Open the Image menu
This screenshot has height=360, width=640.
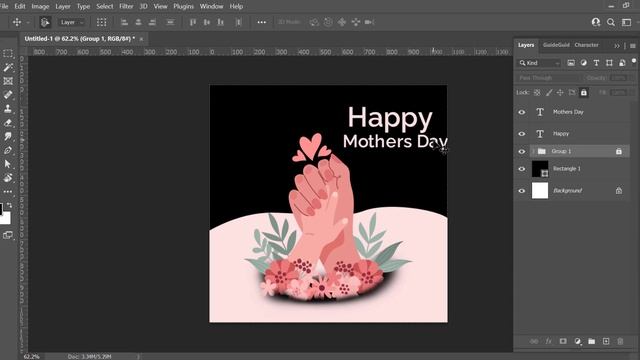click(40, 6)
